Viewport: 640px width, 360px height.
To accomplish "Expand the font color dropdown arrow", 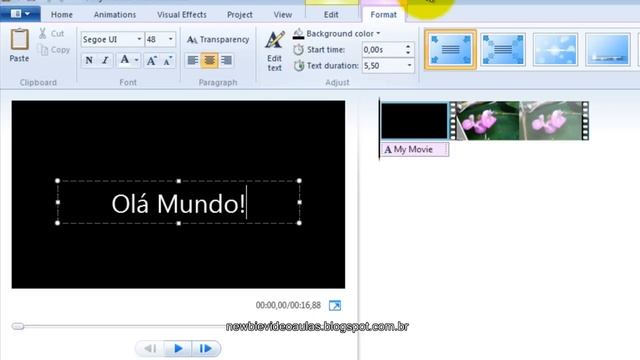I will click(x=136, y=60).
